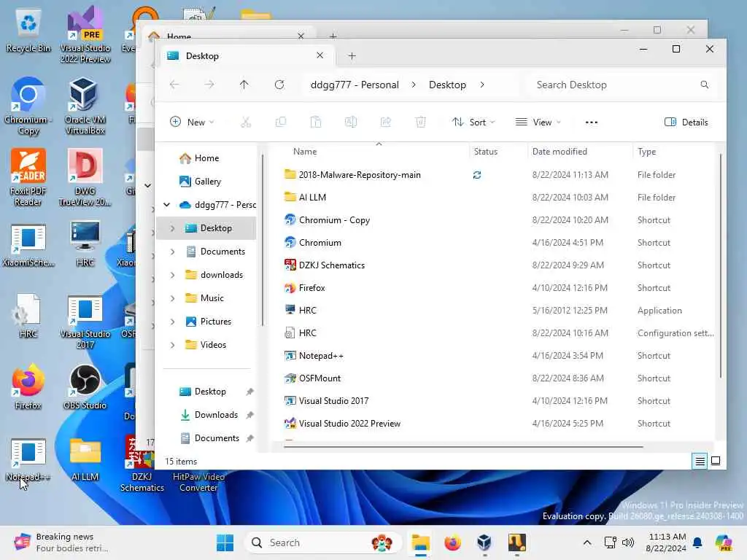Toggle the Details pane button
747x560 pixels.
coord(686,122)
